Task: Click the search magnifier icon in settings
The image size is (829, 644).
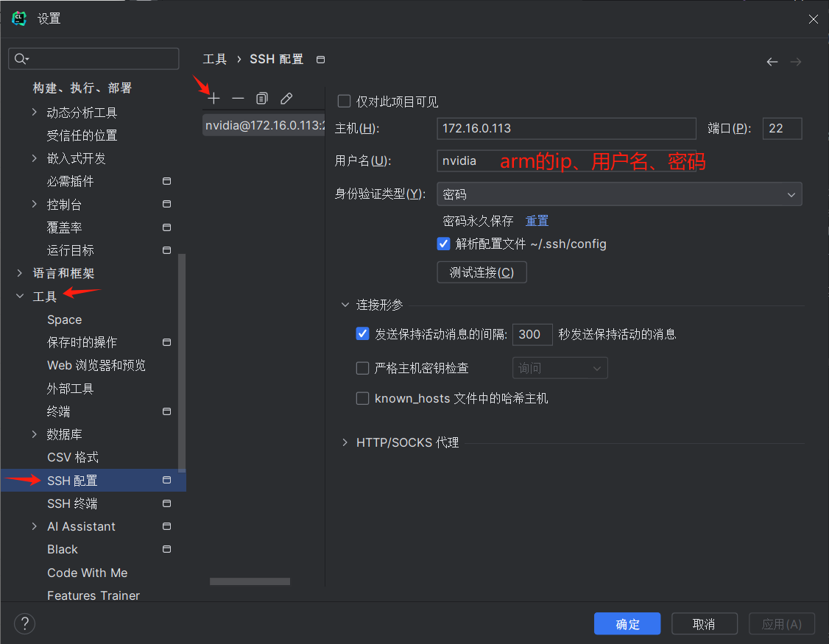Action: [x=21, y=59]
